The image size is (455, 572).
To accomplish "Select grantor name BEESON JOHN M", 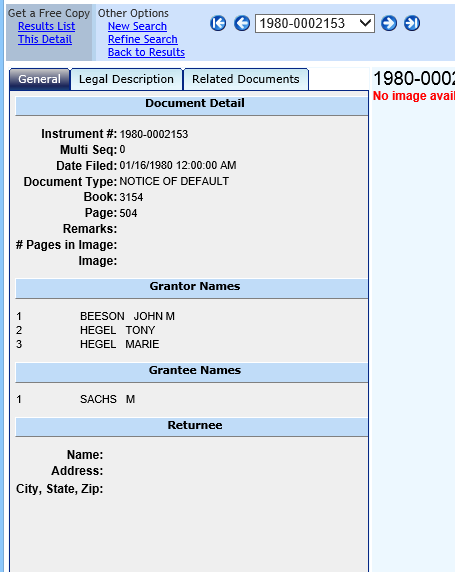I will tap(127, 316).
